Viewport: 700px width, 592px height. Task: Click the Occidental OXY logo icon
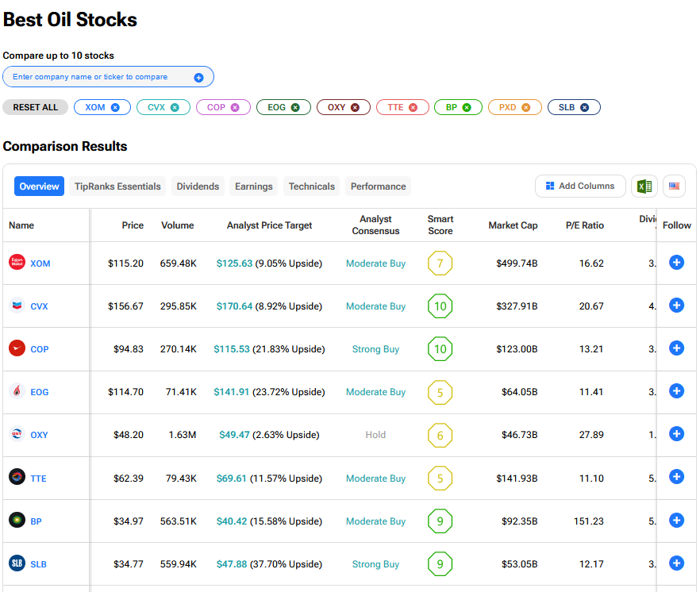point(17,434)
